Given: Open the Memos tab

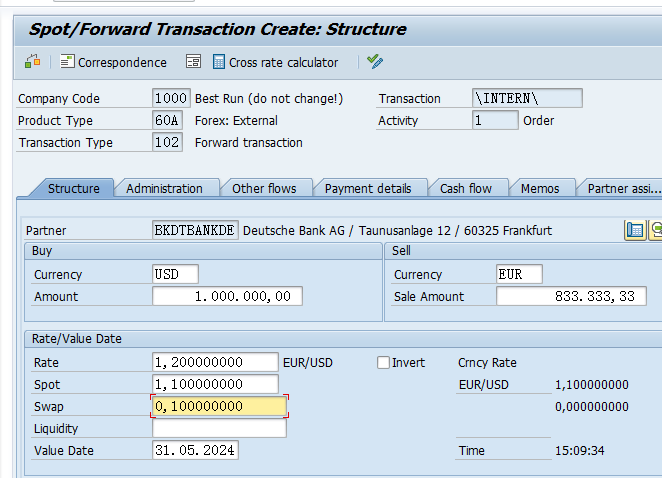Looking at the screenshot, I should click(x=540, y=188).
